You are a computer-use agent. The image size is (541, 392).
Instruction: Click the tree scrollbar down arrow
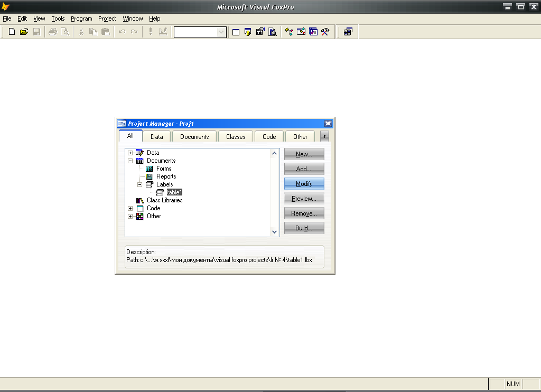(275, 232)
